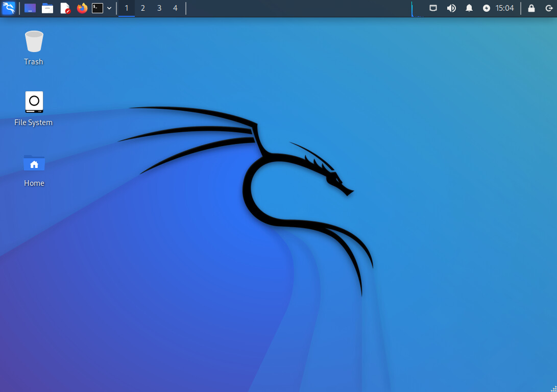The image size is (557, 392).
Task: Select the Home folder desktop icon
Action: [34, 163]
